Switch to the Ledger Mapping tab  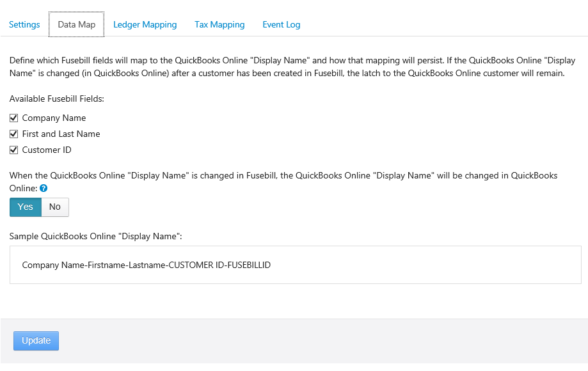[145, 25]
